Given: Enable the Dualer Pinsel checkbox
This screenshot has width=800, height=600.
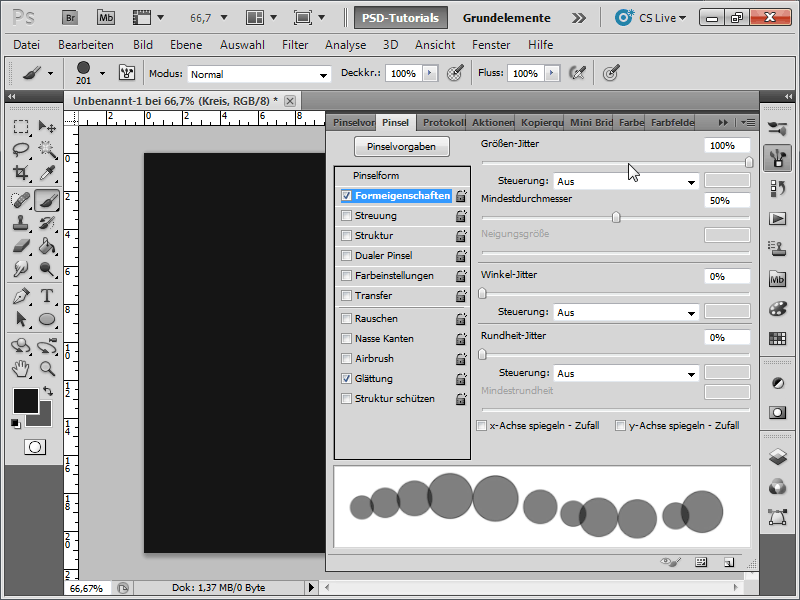Looking at the screenshot, I should pos(346,255).
